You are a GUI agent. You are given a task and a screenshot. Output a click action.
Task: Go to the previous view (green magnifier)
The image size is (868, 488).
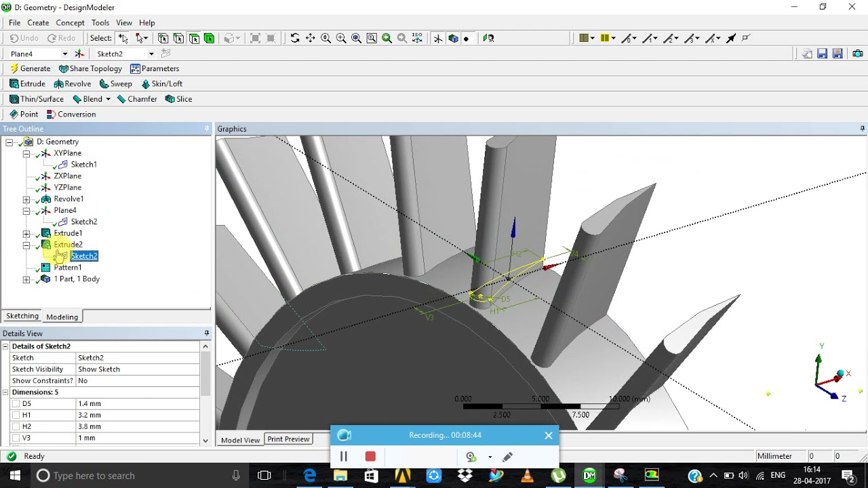[x=387, y=38]
